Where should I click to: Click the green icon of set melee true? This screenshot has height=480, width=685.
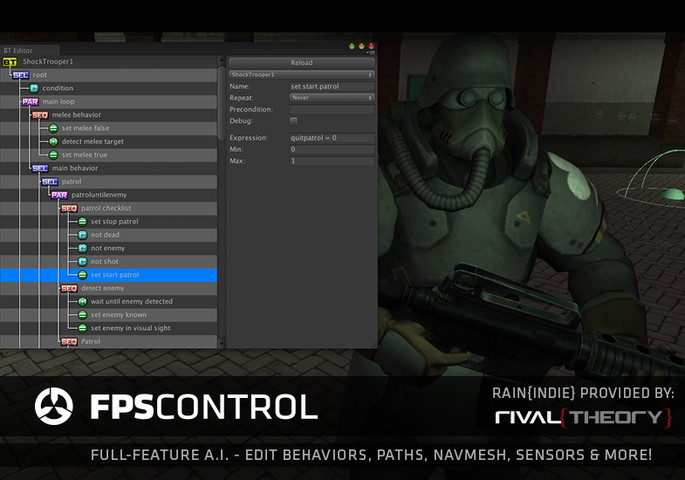click(53, 155)
